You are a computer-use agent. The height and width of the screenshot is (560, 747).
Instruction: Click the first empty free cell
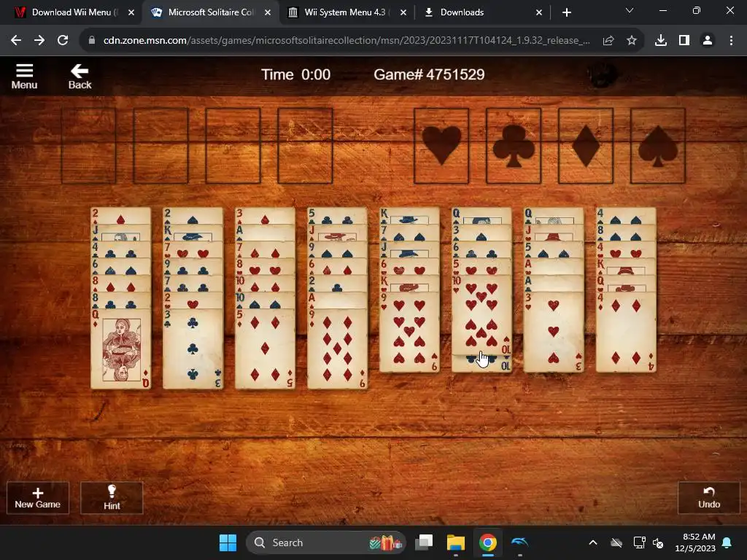coord(88,146)
